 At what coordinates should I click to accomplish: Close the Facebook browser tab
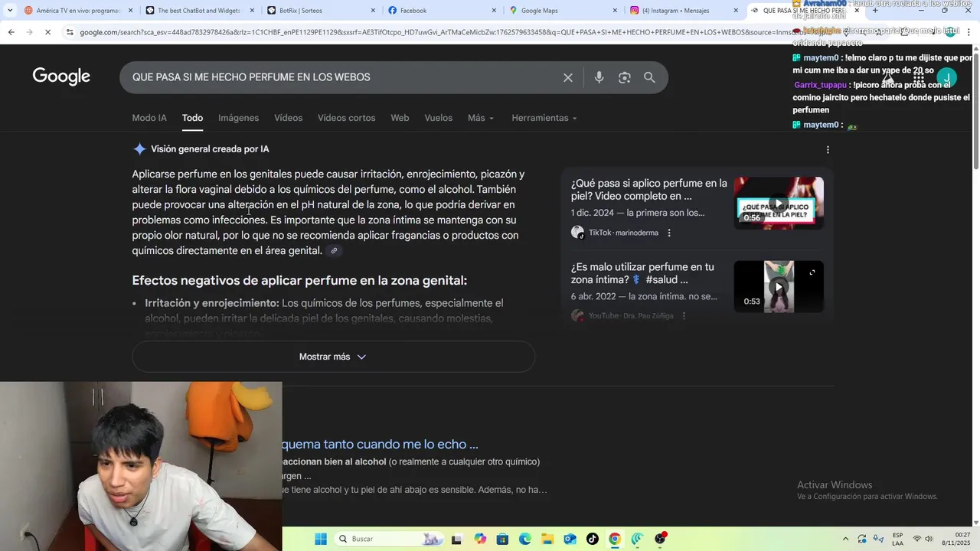[494, 11]
